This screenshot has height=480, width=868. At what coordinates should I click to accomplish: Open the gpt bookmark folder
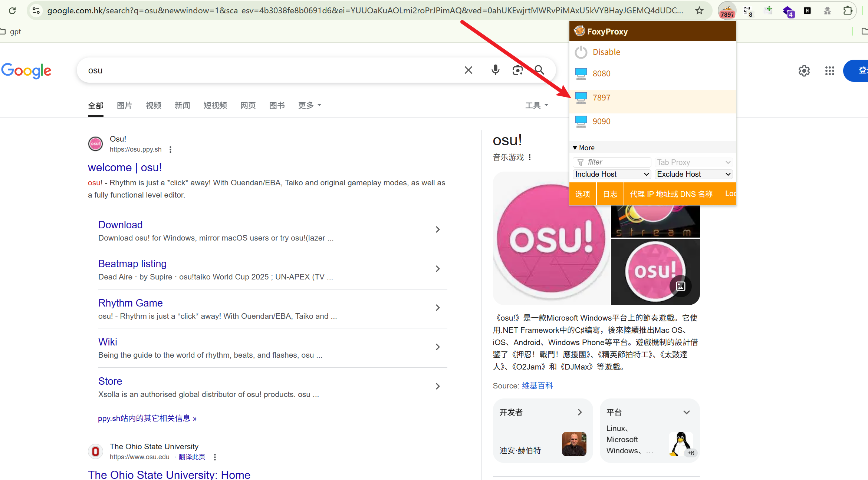pos(11,32)
